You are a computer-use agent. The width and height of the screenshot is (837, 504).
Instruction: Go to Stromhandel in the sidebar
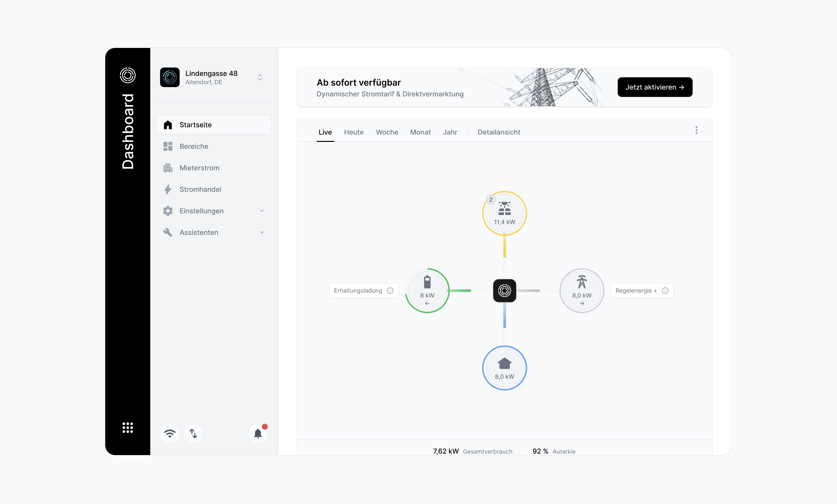[x=200, y=190]
